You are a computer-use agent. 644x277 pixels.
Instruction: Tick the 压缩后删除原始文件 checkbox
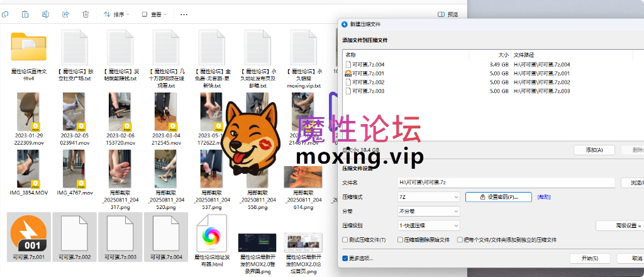tap(400, 240)
